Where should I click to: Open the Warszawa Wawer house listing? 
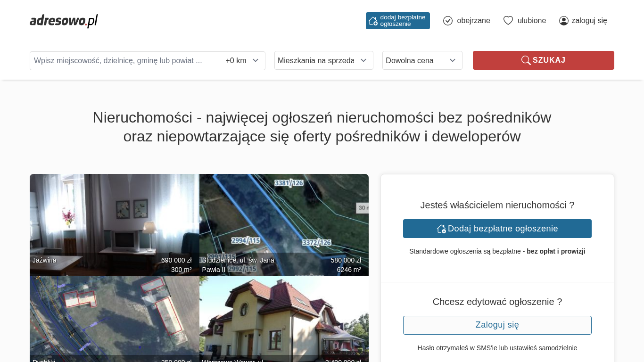[x=284, y=319]
